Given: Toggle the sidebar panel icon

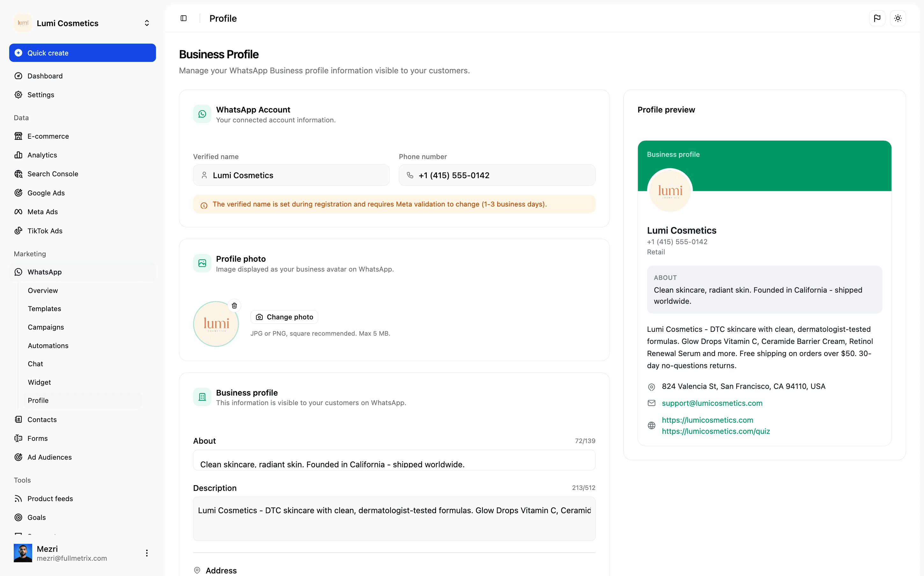Looking at the screenshot, I should [184, 18].
